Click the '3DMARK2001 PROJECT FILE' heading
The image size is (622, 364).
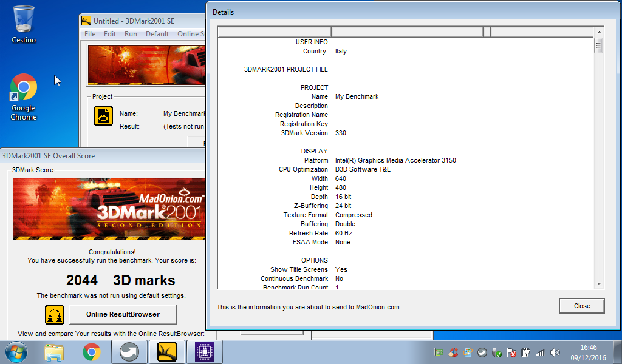pyautogui.click(x=285, y=69)
